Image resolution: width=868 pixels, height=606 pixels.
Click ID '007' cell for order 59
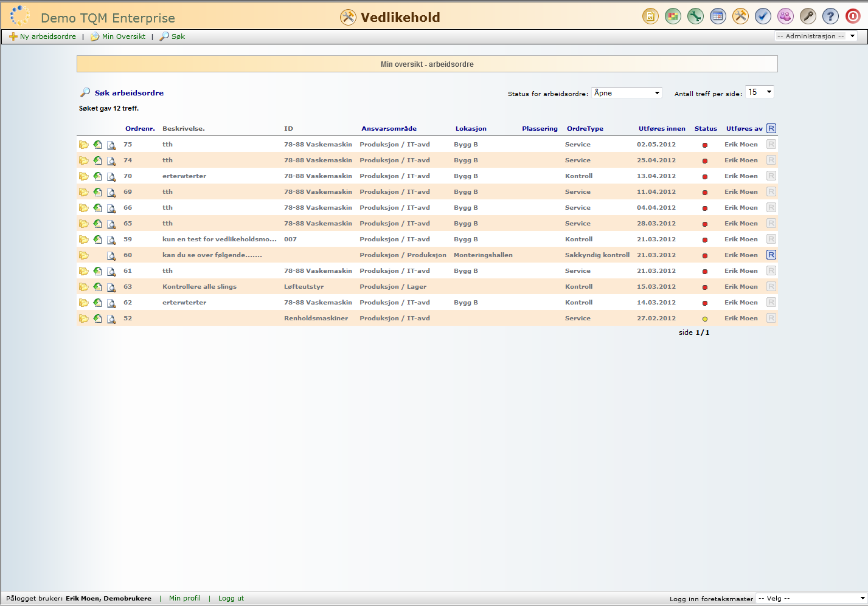coord(291,239)
